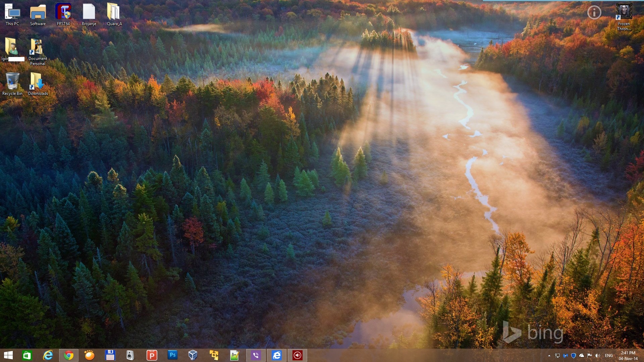The width and height of the screenshot is (644, 362).
Task: Open the Viber taskbar icon
Action: point(256,355)
